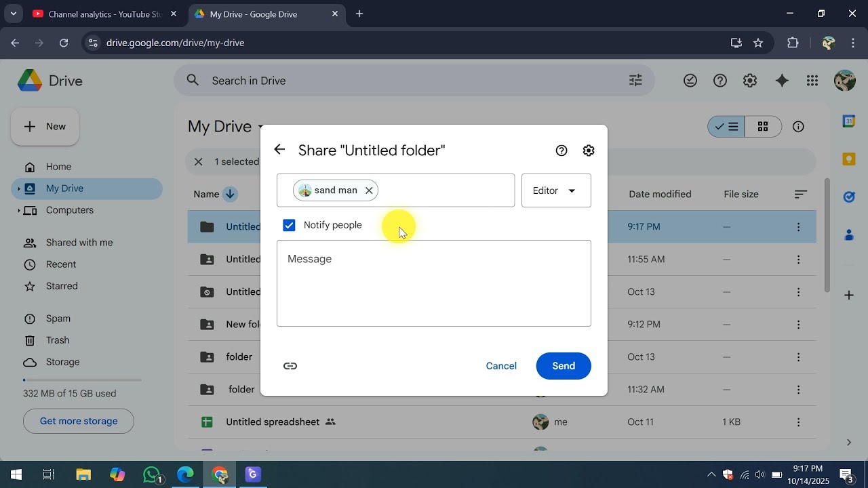Reverse sort direction arrow next to Name

pos(230,195)
